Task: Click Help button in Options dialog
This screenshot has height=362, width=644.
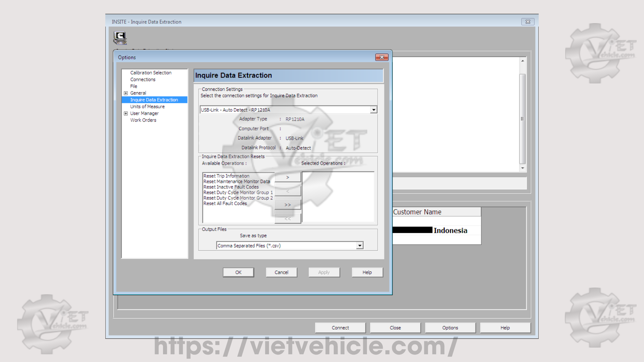Action: coord(367,273)
